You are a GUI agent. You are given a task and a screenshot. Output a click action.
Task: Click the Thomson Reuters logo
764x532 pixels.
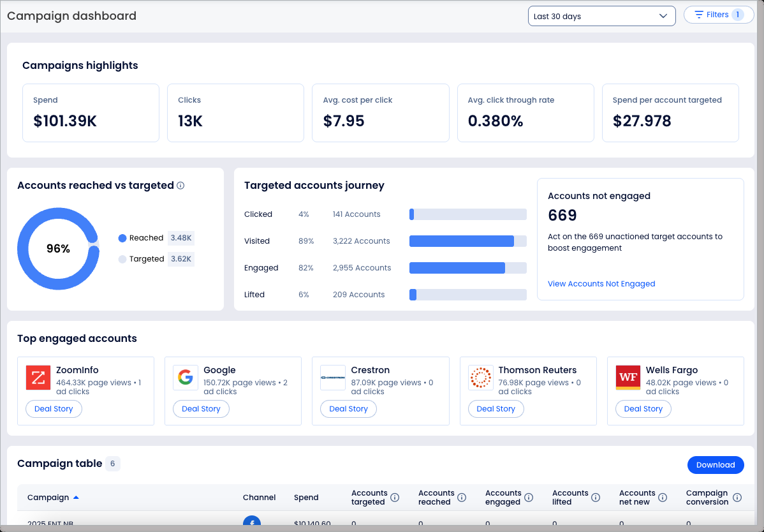click(x=480, y=378)
